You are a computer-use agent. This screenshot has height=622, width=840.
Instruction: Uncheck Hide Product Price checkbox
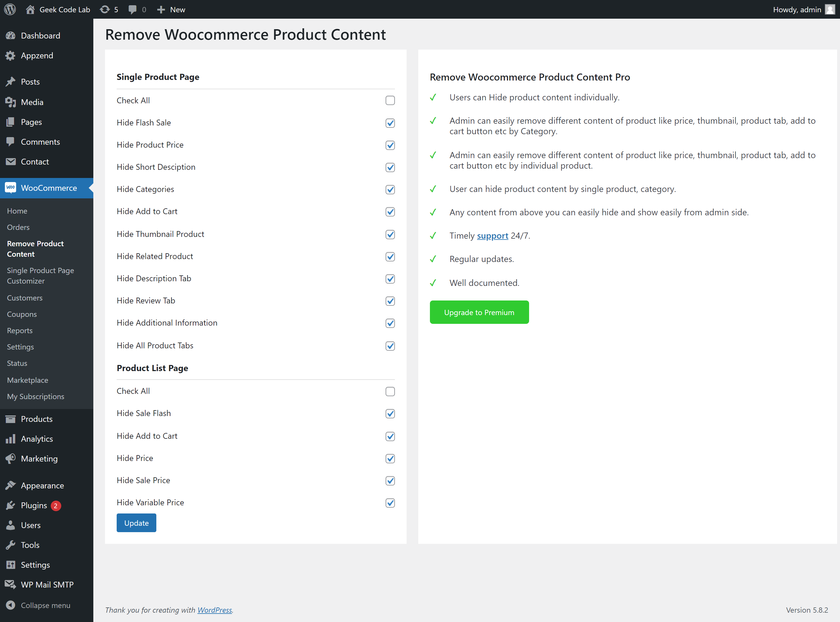390,145
